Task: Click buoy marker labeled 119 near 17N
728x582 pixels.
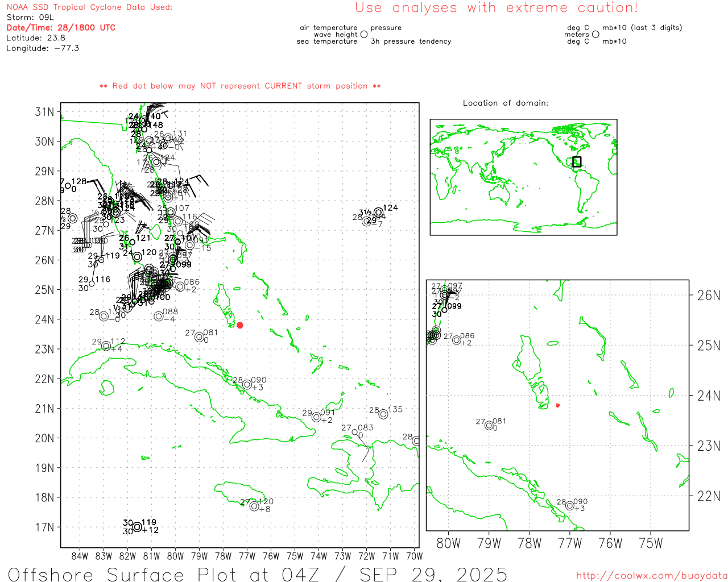Action: coord(137,527)
